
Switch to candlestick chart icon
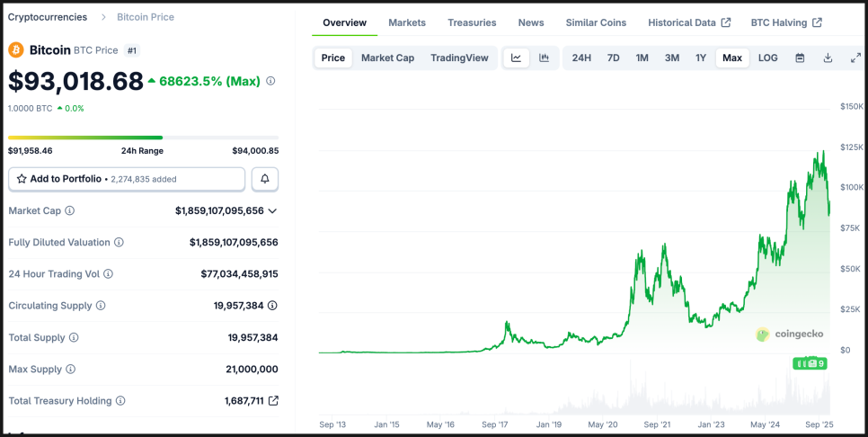click(x=544, y=58)
